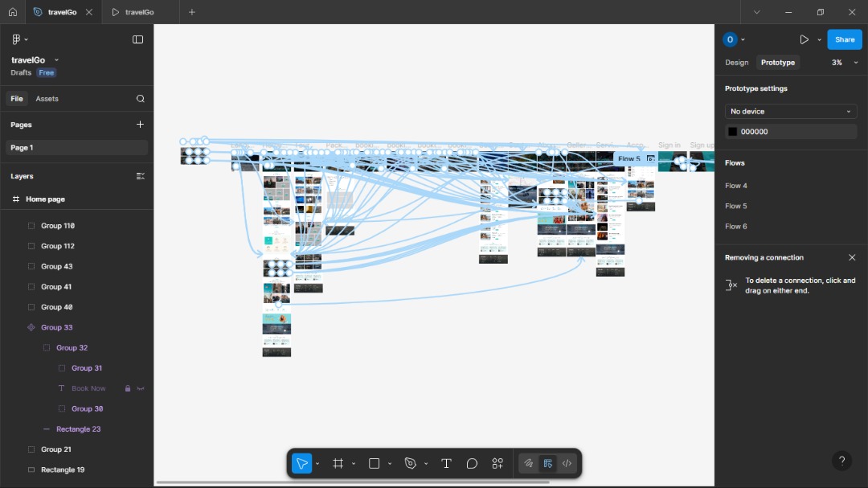The width and height of the screenshot is (868, 488).
Task: Open shape tools dropdown arrow
Action: coord(390,464)
